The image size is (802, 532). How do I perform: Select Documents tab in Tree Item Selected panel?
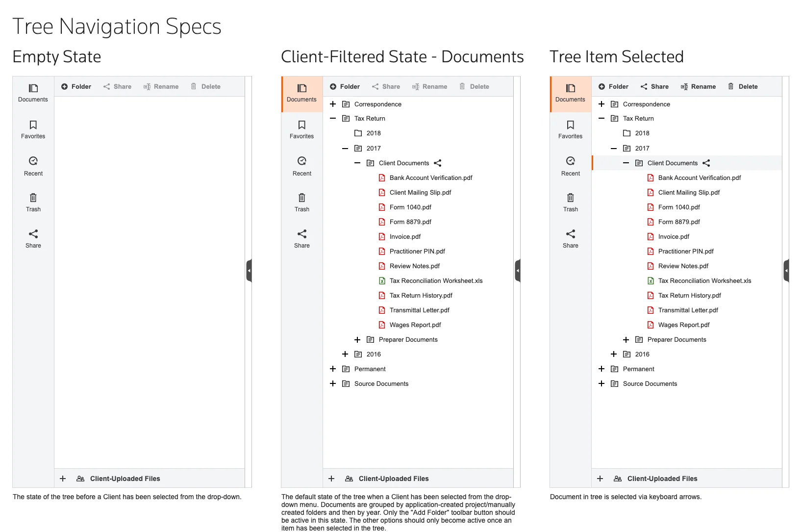pos(570,94)
